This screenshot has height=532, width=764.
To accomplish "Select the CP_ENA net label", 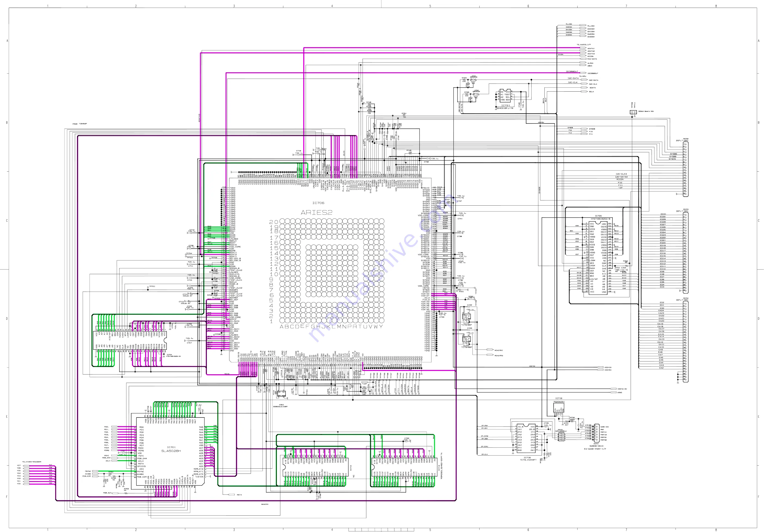I will [484, 426].
